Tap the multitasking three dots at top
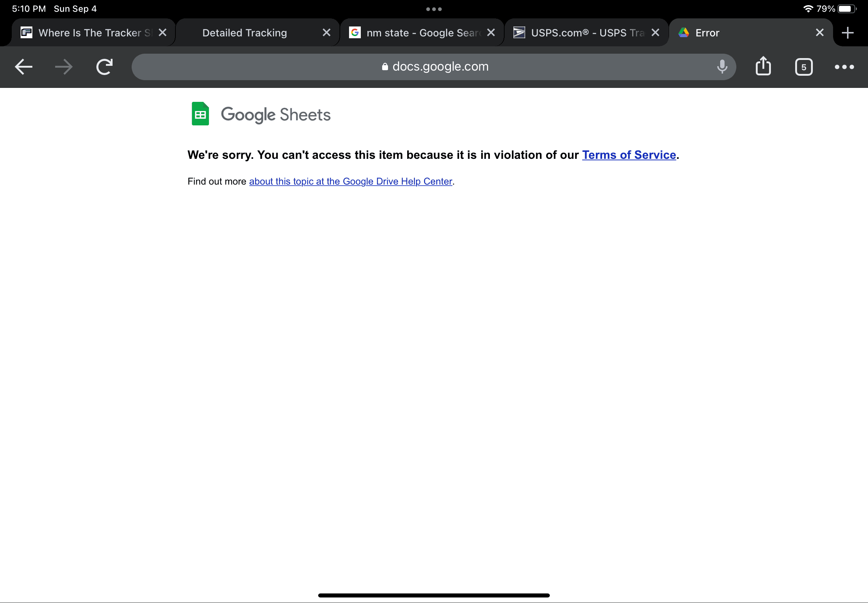Viewport: 868px width, 603px height. coord(434,9)
